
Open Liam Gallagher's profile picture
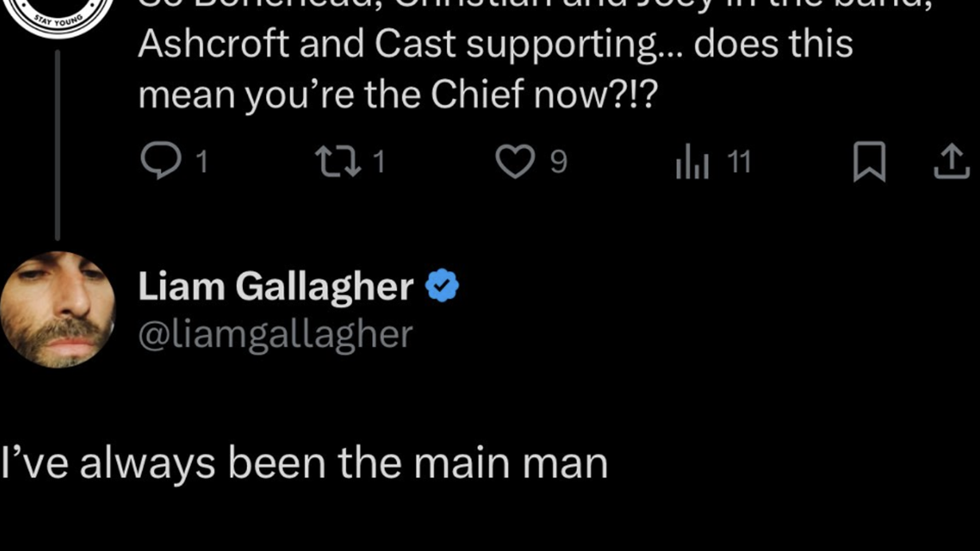(x=57, y=309)
